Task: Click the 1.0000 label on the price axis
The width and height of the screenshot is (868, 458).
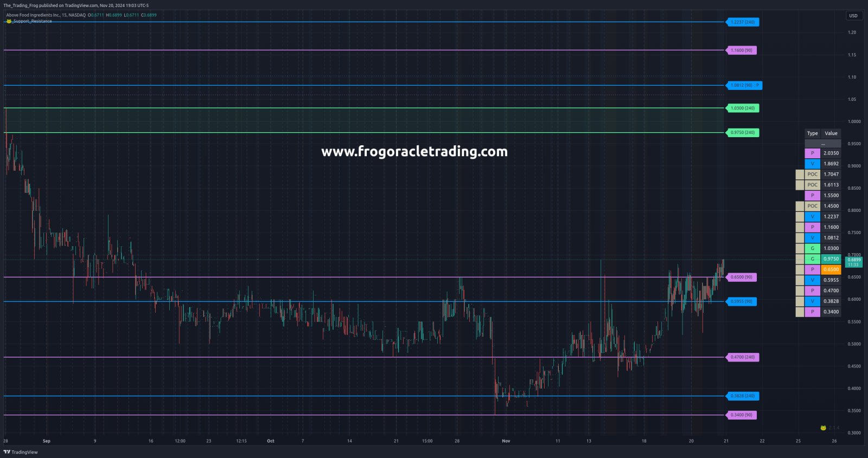Action: click(854, 121)
